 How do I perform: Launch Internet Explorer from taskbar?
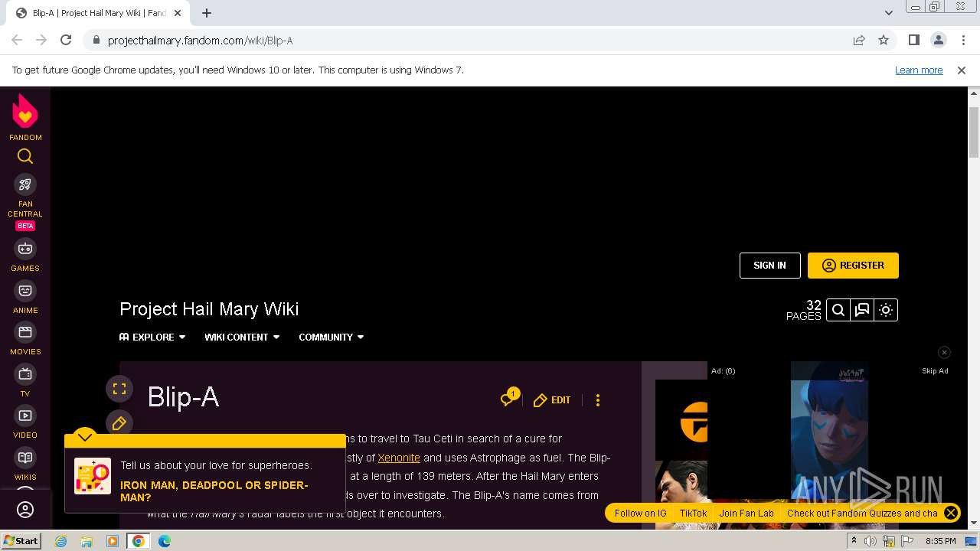click(60, 541)
